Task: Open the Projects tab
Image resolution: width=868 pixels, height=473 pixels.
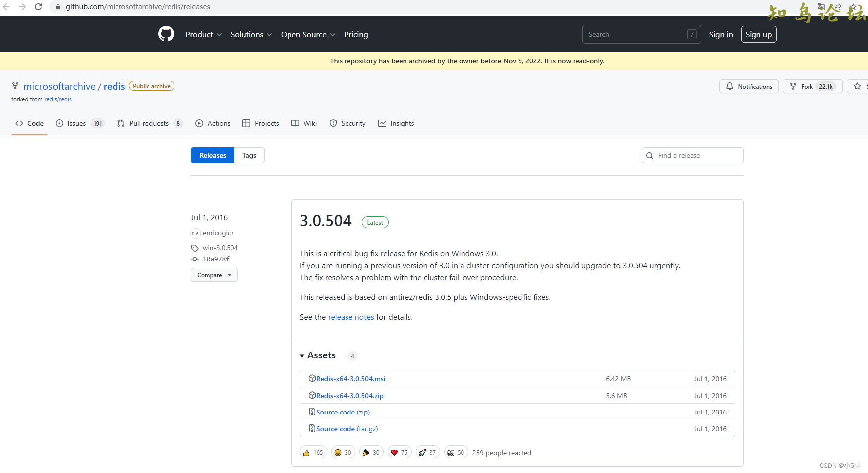Action: [261, 123]
